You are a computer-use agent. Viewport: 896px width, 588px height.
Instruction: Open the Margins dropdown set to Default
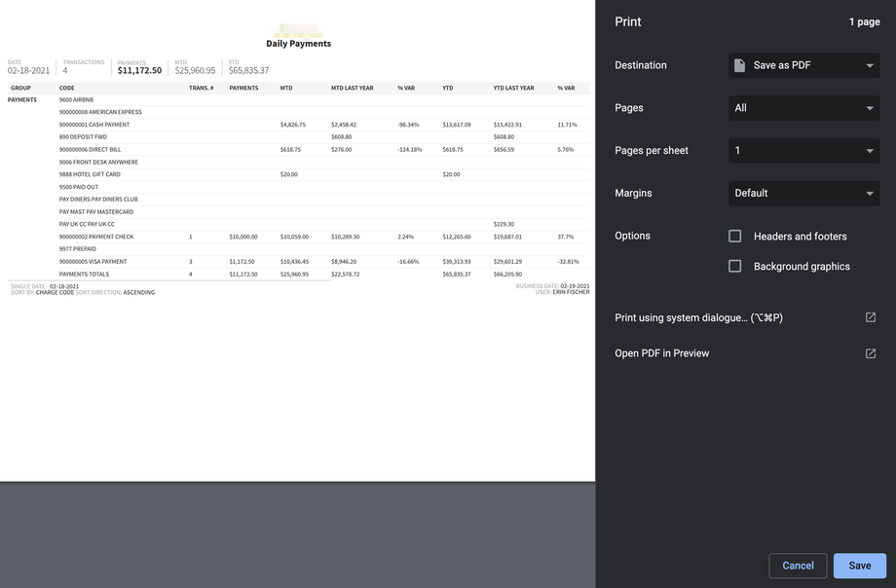[804, 193]
